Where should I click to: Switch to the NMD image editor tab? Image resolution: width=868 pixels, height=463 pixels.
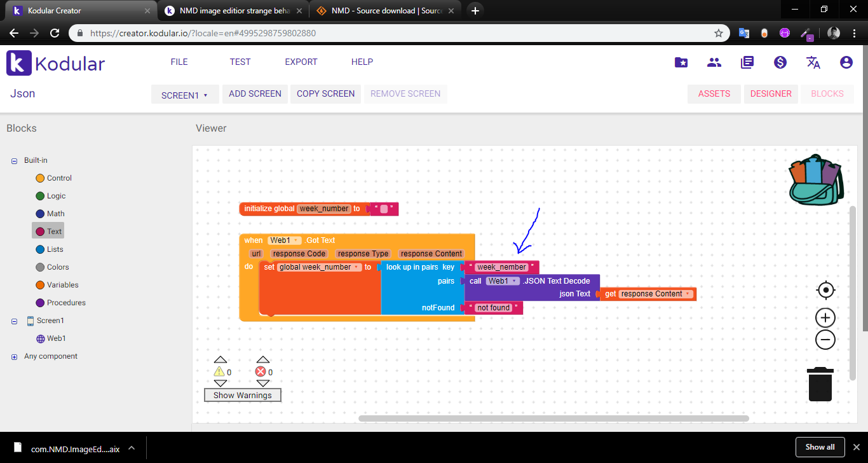[233, 11]
